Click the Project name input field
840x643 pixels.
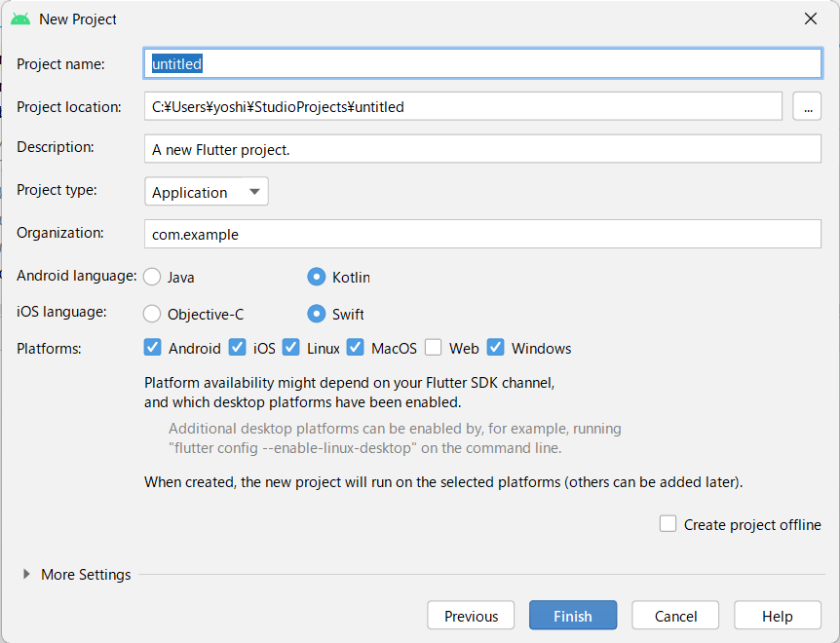[482, 63]
